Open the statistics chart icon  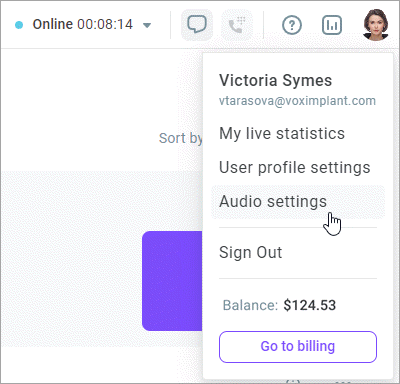[x=332, y=25]
